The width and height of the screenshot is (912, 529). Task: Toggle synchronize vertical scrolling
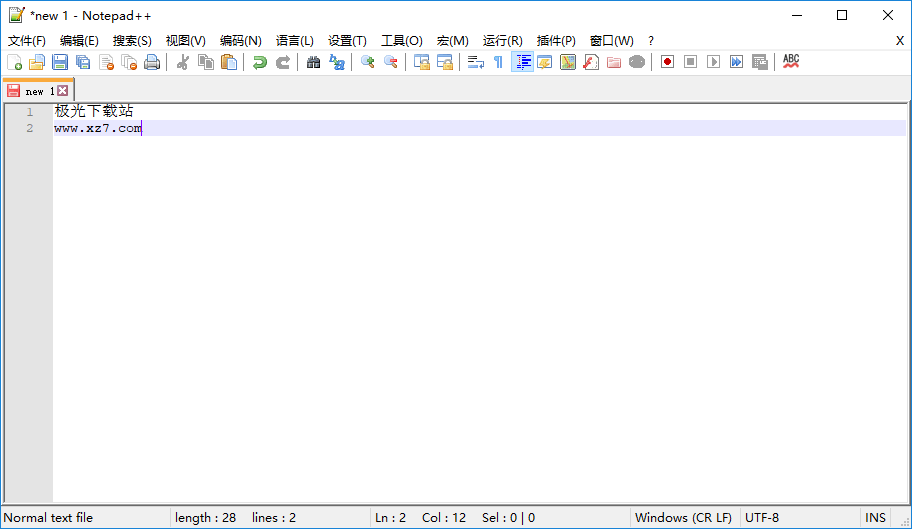[x=422, y=62]
